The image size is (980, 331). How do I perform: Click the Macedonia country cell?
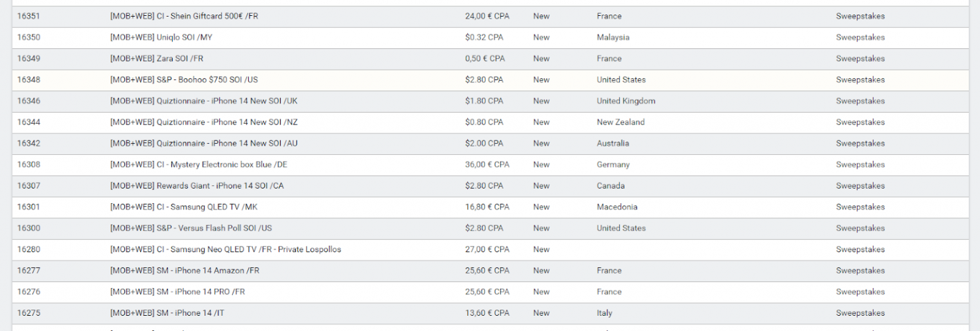pos(617,207)
